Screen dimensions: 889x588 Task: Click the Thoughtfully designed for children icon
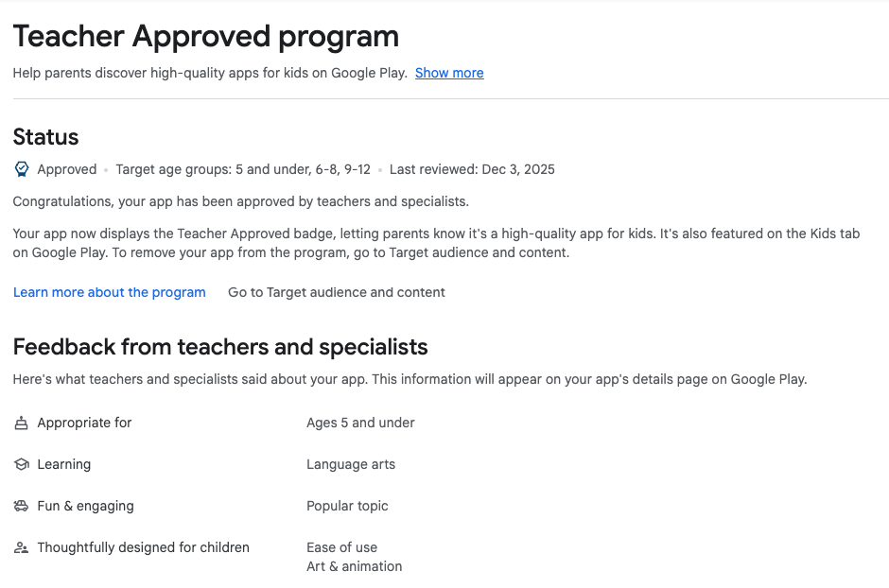pos(21,548)
